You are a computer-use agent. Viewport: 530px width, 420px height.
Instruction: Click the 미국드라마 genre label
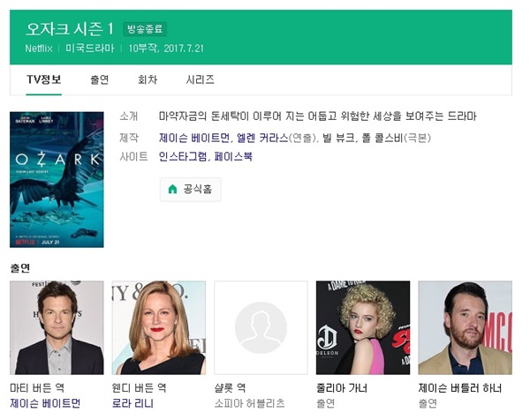90,49
